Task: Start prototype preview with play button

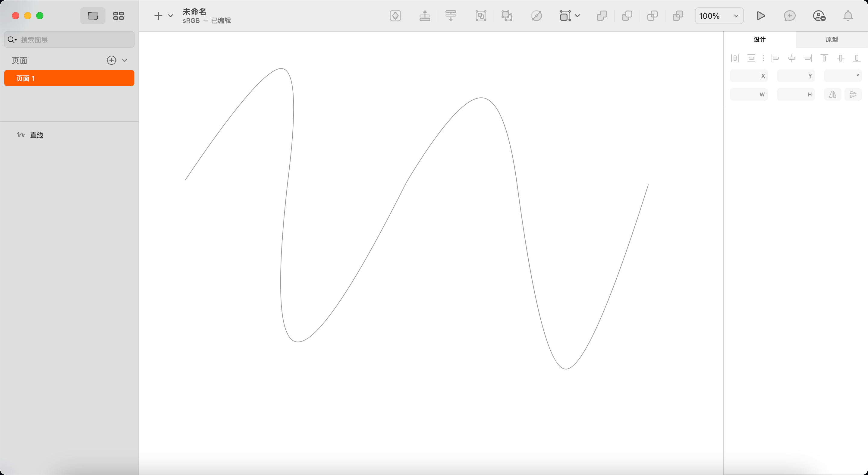Action: [x=760, y=16]
